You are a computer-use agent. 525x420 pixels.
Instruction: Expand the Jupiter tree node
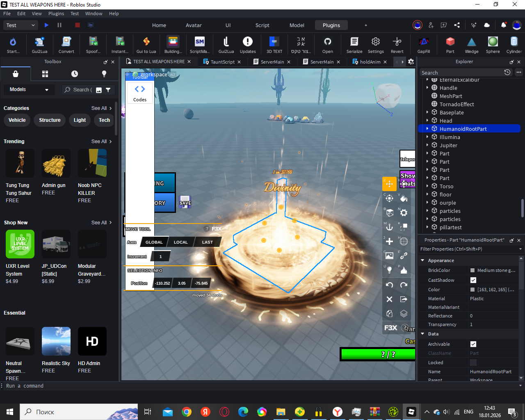(427, 145)
